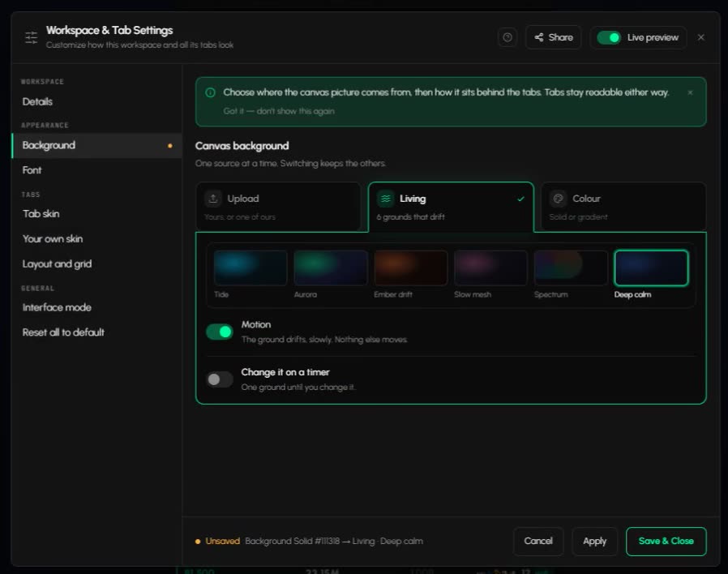Open Your own skin section

96,239
